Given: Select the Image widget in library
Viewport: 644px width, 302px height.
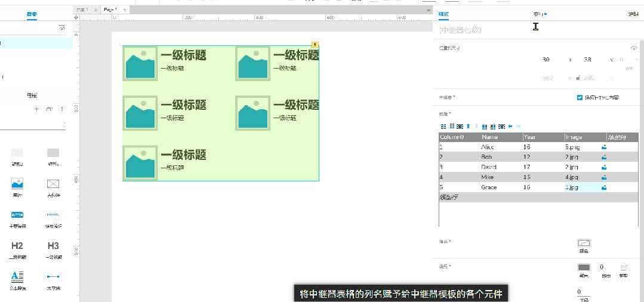Looking at the screenshot, I should (x=17, y=183).
